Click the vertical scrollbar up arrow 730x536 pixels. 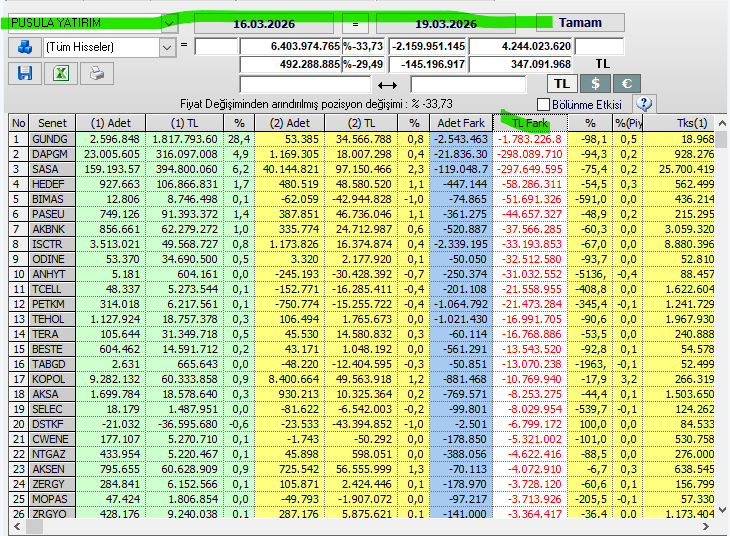click(722, 123)
